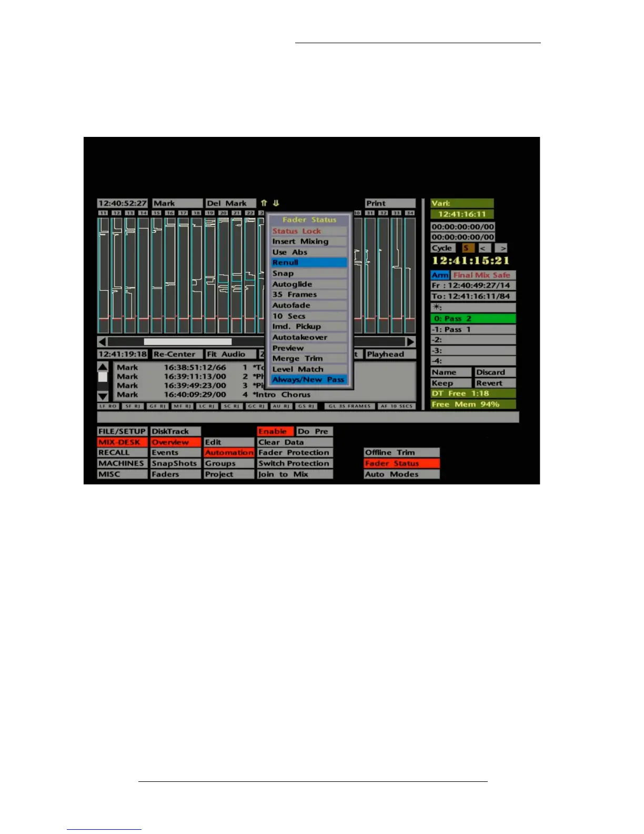Click the SF RJ status indicator
644x834 pixels.
(x=133, y=406)
